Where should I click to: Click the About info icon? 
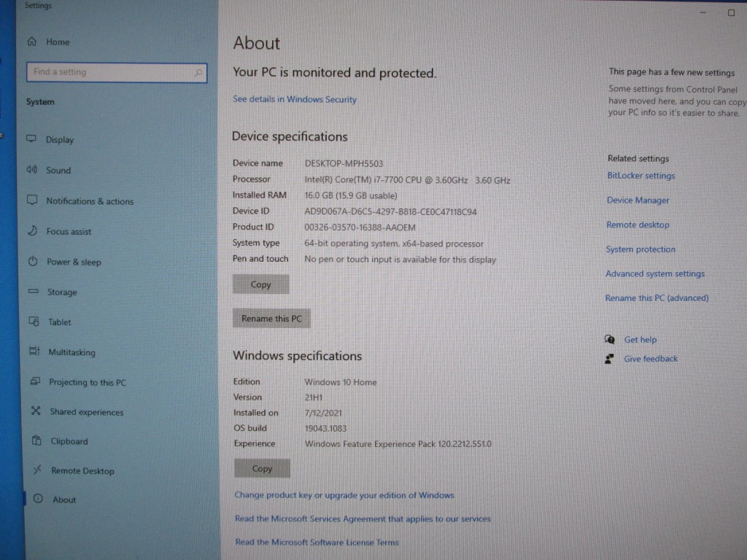point(38,499)
